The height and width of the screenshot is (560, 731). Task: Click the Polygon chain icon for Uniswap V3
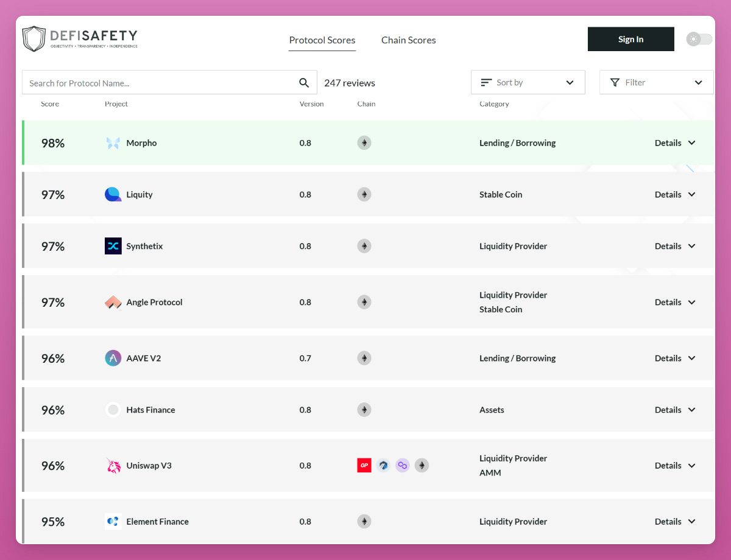pos(403,466)
